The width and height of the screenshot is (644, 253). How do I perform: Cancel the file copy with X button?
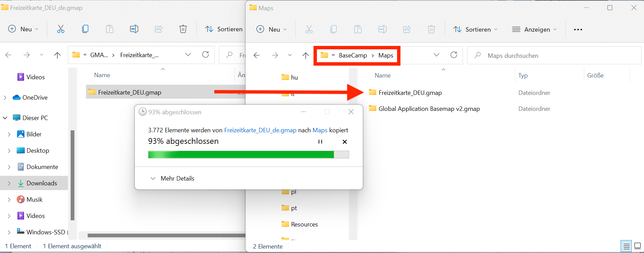[x=344, y=142]
